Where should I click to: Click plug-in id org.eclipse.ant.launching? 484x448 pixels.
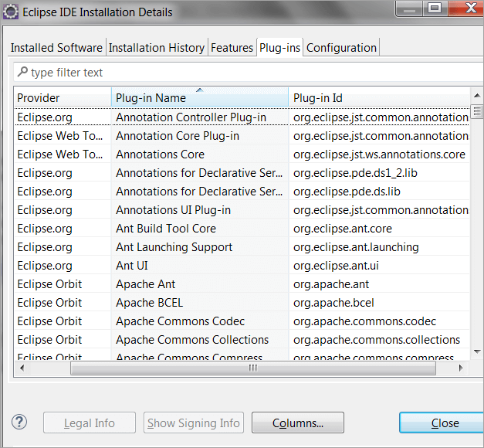356,247
